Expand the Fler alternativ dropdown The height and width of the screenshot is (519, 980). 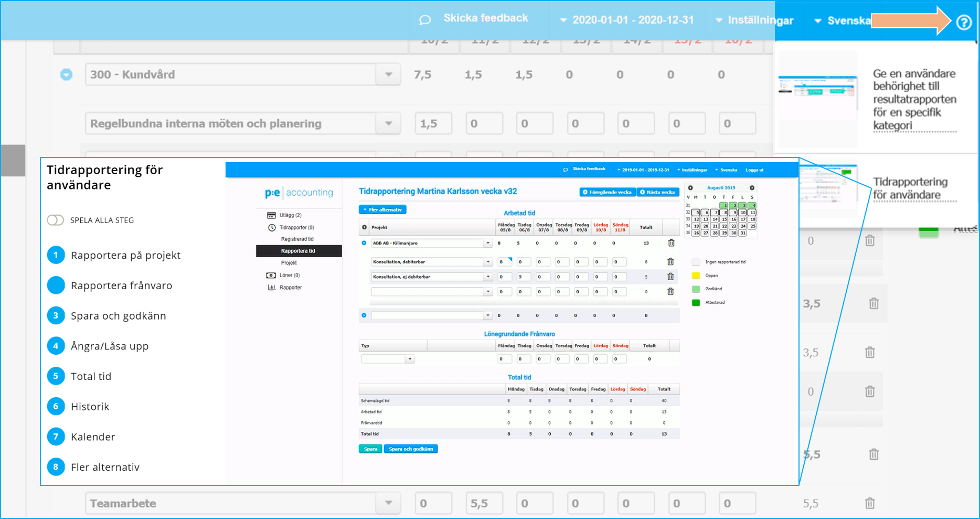click(x=382, y=209)
